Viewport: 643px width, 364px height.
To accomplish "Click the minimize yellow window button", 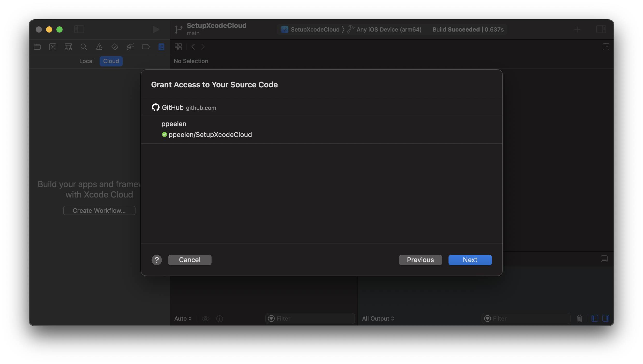I will click(x=49, y=29).
